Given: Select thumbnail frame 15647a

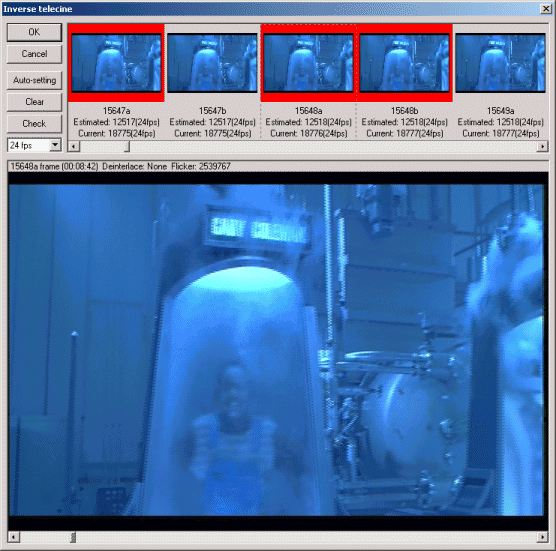Looking at the screenshot, I should [116, 63].
